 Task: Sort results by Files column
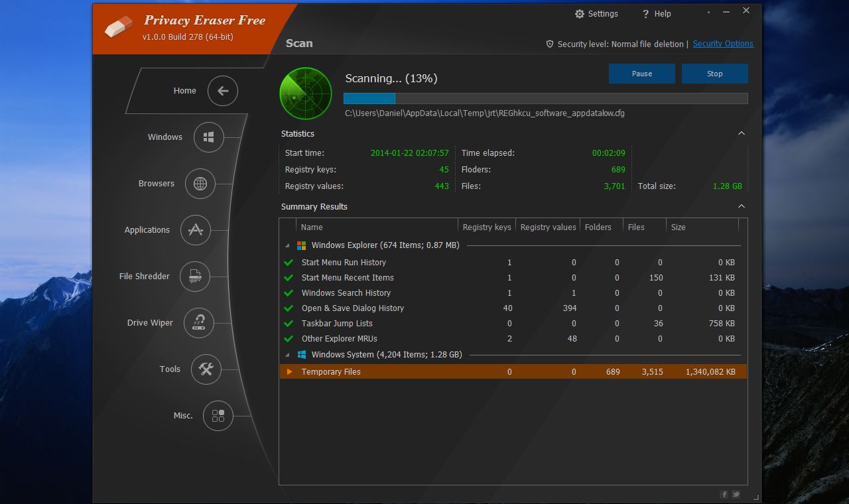point(644,227)
